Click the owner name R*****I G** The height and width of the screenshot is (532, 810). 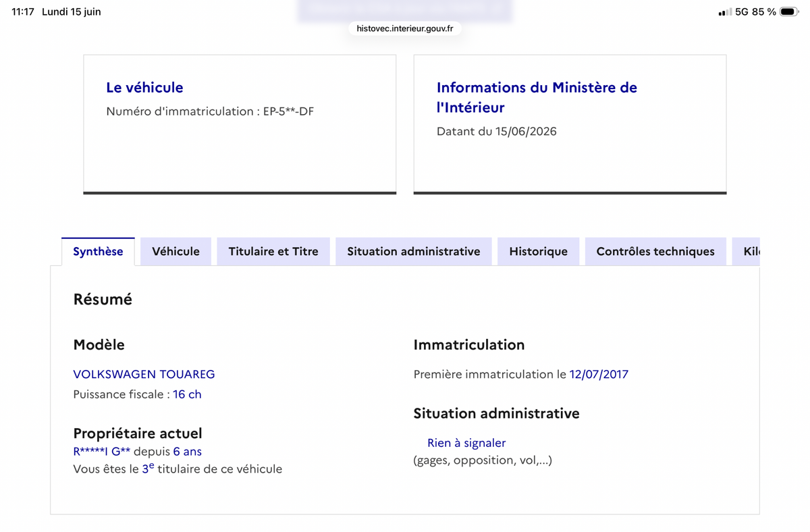tap(102, 451)
